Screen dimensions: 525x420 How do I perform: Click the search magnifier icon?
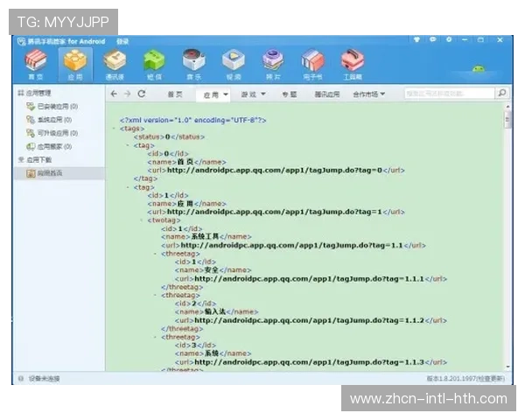501,94
